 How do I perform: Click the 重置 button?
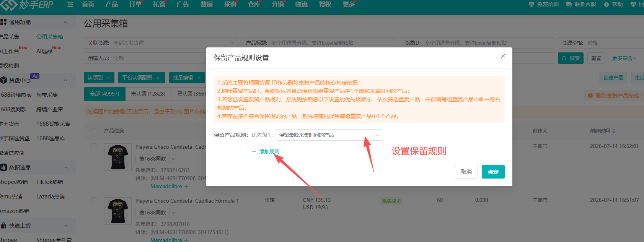pyautogui.click(x=596, y=58)
